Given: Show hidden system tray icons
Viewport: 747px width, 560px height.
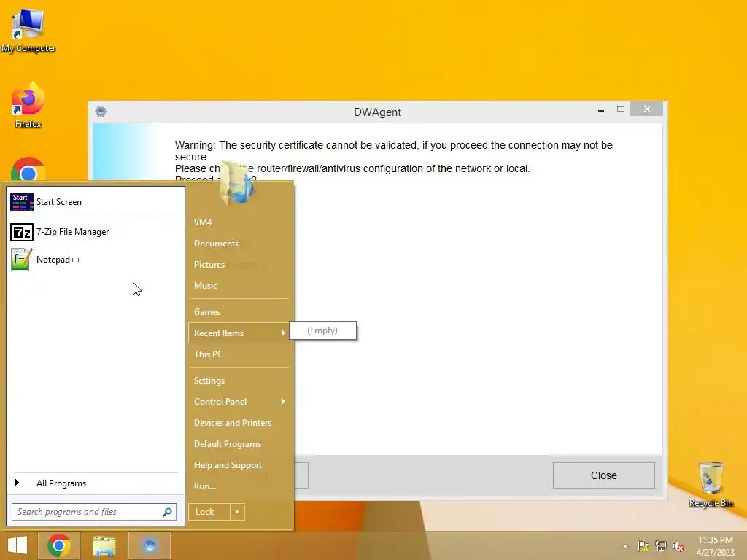Looking at the screenshot, I should pos(625,546).
